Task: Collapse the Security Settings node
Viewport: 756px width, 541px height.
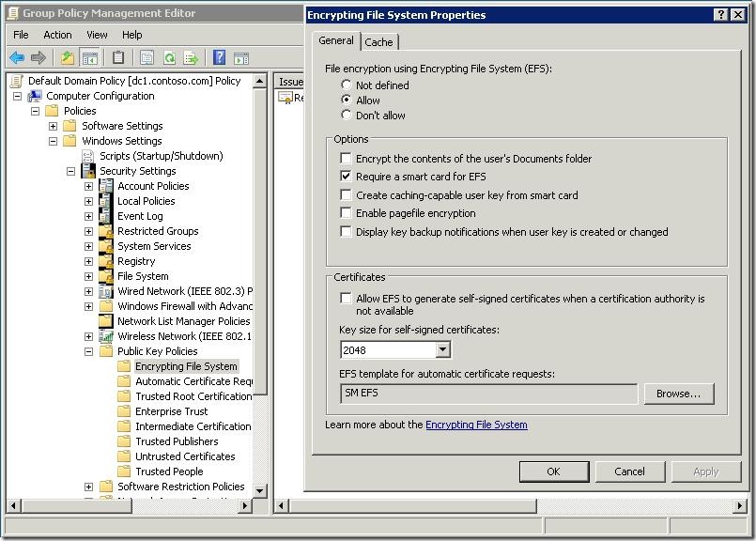Action: point(70,171)
